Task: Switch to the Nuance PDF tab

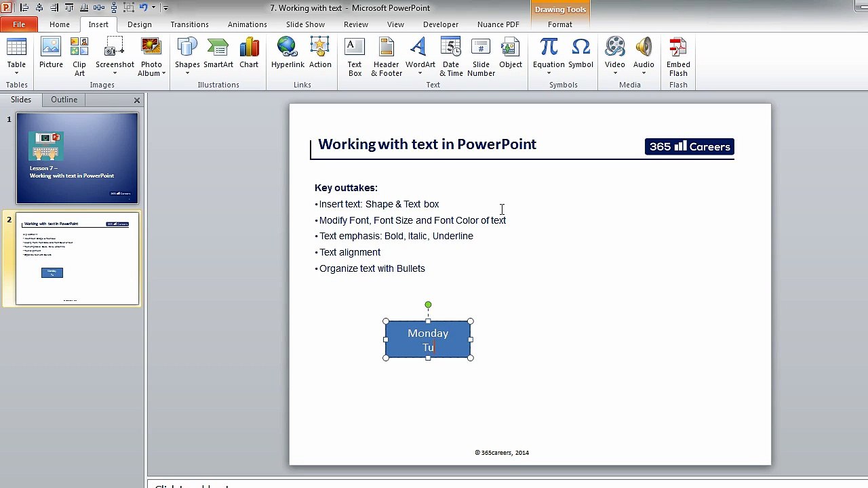Action: pyautogui.click(x=498, y=24)
